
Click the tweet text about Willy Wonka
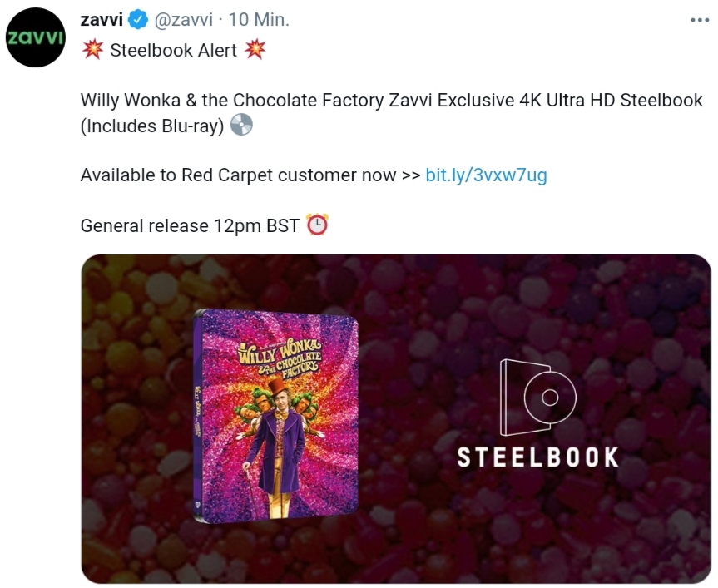click(x=392, y=113)
